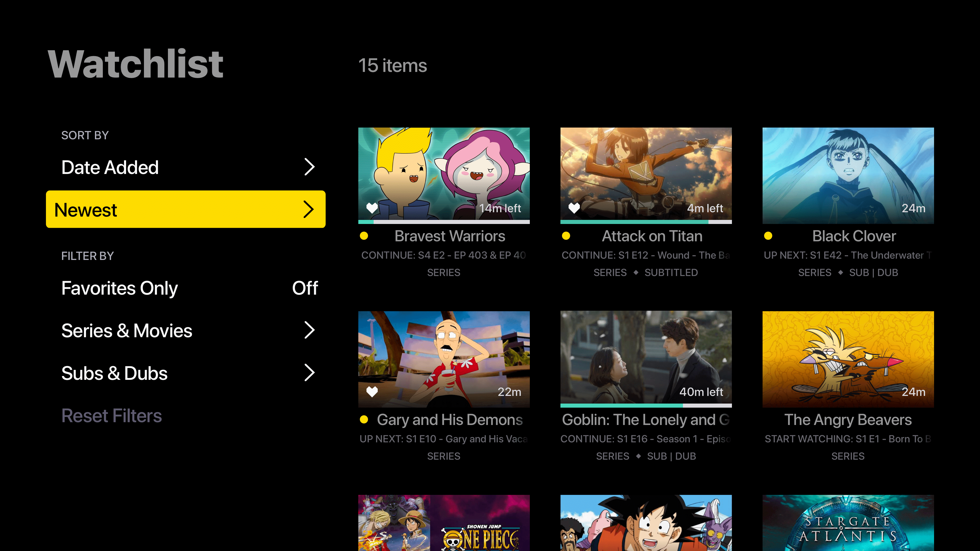Click the heart icon on Bravest Warriors

tap(372, 208)
